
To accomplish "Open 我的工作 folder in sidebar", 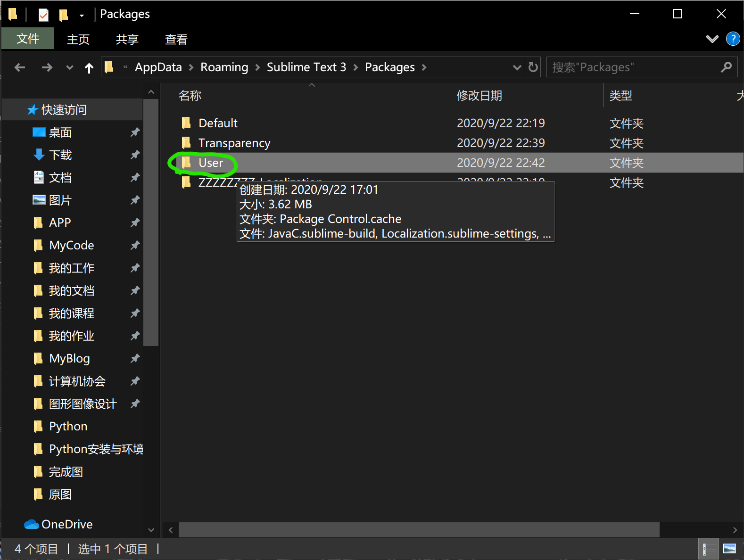I will coord(72,268).
